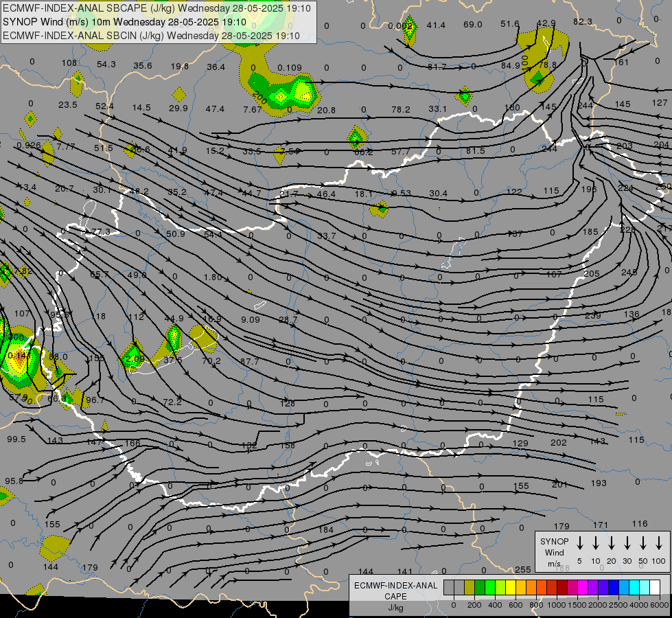
Task: Click the 100 m/s wind arrow in legend
Action: coord(659,542)
